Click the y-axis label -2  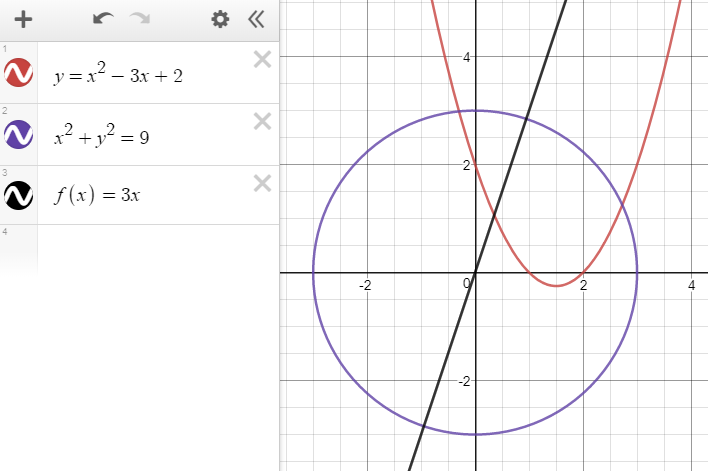pyautogui.click(x=465, y=382)
